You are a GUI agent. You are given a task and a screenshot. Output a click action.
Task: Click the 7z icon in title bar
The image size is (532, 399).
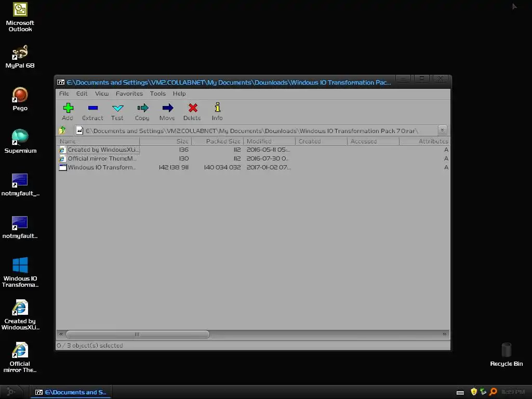pos(61,82)
